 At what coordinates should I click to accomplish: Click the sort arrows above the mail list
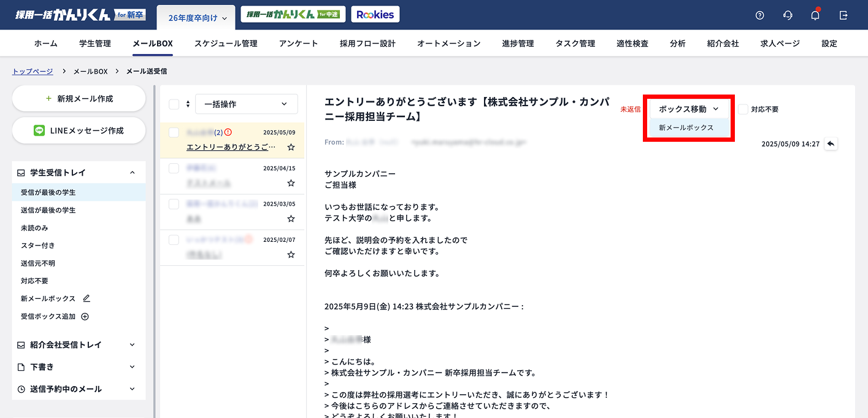coord(186,104)
